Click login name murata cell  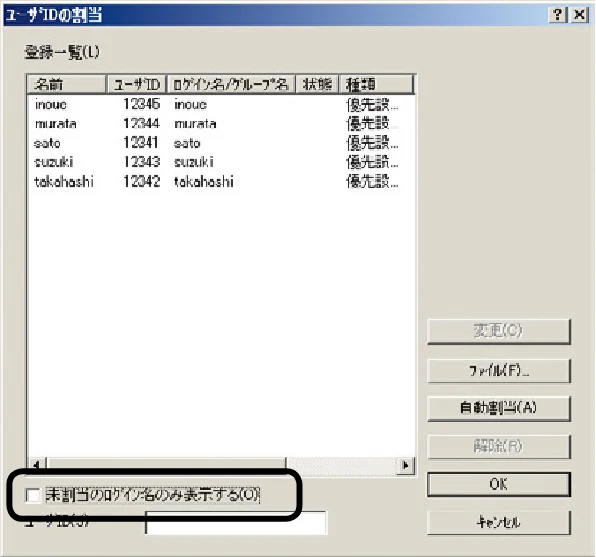[195, 124]
